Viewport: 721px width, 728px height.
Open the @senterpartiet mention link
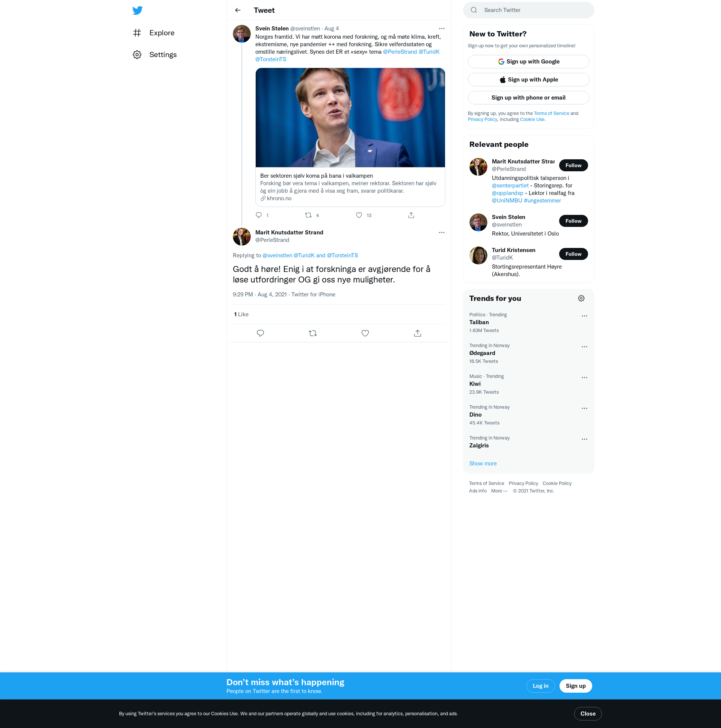tap(510, 186)
